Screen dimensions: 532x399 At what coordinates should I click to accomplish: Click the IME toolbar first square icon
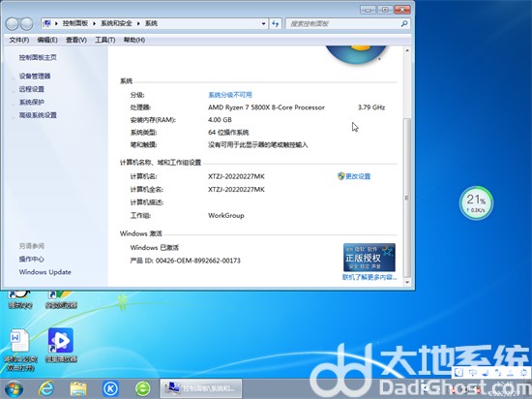[458, 372]
